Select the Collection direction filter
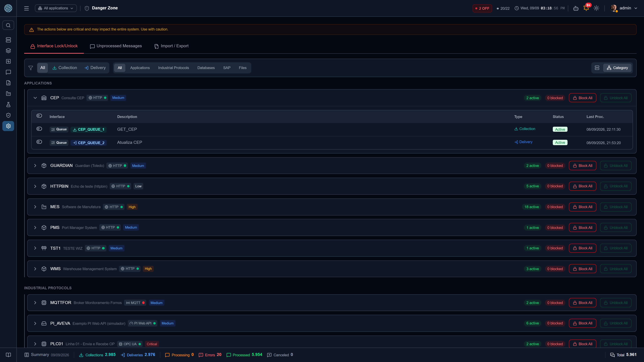644x362 pixels. pos(65,68)
